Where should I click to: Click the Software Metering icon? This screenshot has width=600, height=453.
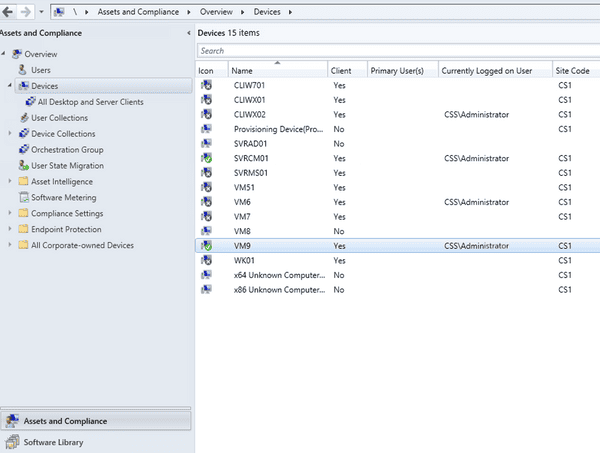click(x=24, y=197)
